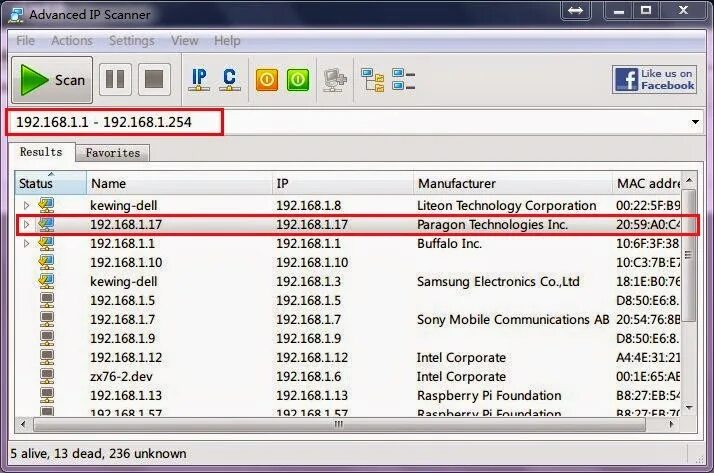Click vertical scrollbar up arrow
This screenshot has width=714, height=473.
click(689, 180)
